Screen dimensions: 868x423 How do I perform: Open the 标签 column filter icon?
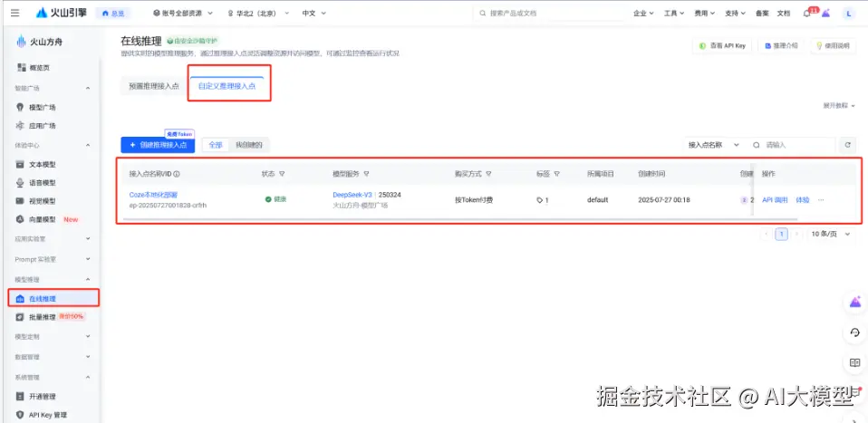coord(557,174)
